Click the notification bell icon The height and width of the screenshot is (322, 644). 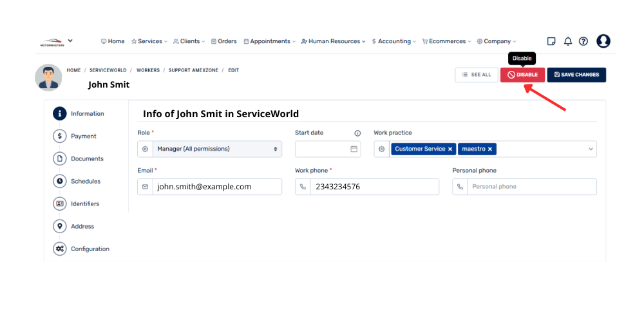[567, 41]
